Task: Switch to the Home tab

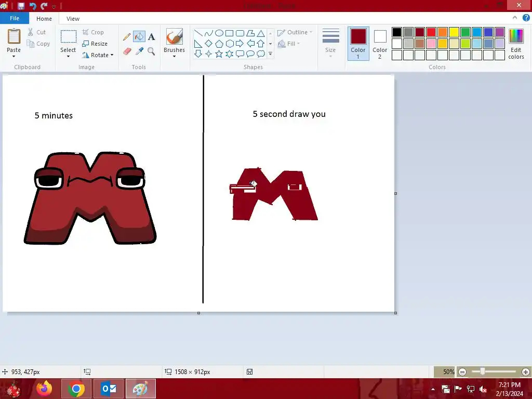Action: tap(44, 19)
